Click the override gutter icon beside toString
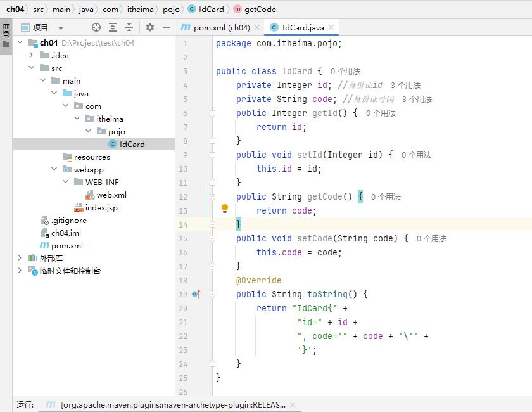Screen dimensions: 532x412 tap(196, 294)
